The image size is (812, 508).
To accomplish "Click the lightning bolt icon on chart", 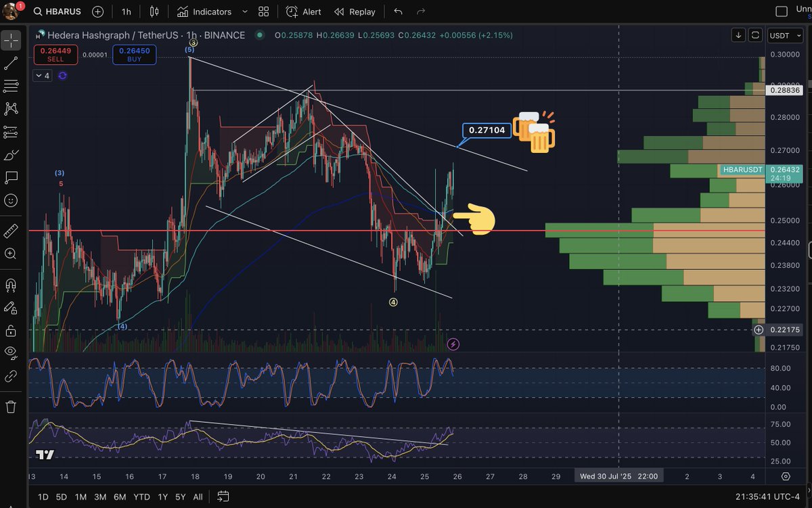I will pyautogui.click(x=453, y=344).
